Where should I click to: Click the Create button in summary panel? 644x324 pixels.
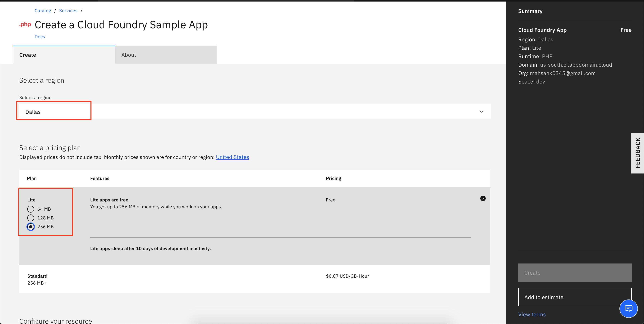pyautogui.click(x=575, y=272)
